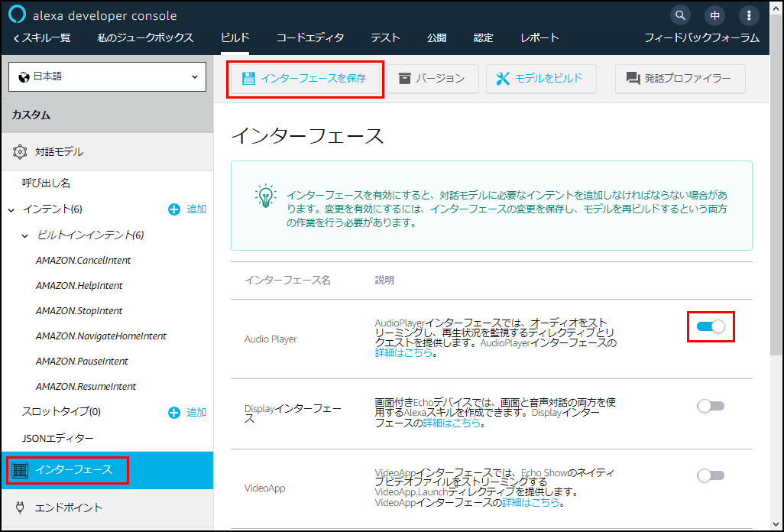
Task: Click the wrench tools build icon
Action: pos(503,79)
